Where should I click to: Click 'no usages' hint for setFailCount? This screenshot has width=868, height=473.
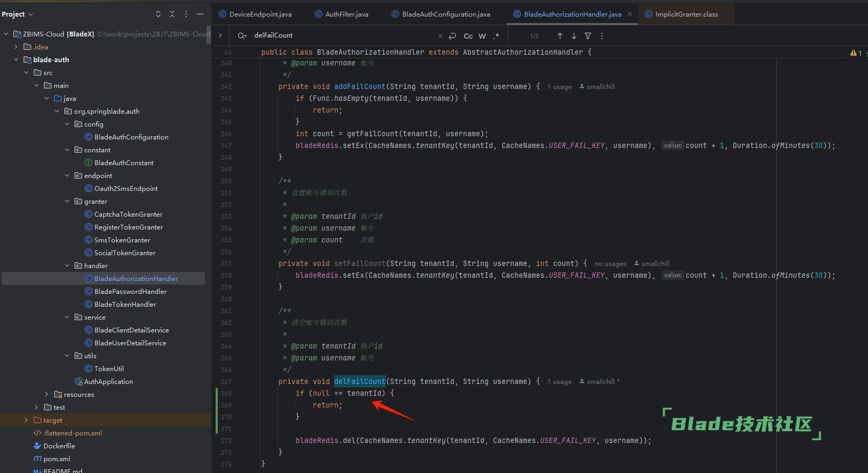click(x=610, y=264)
